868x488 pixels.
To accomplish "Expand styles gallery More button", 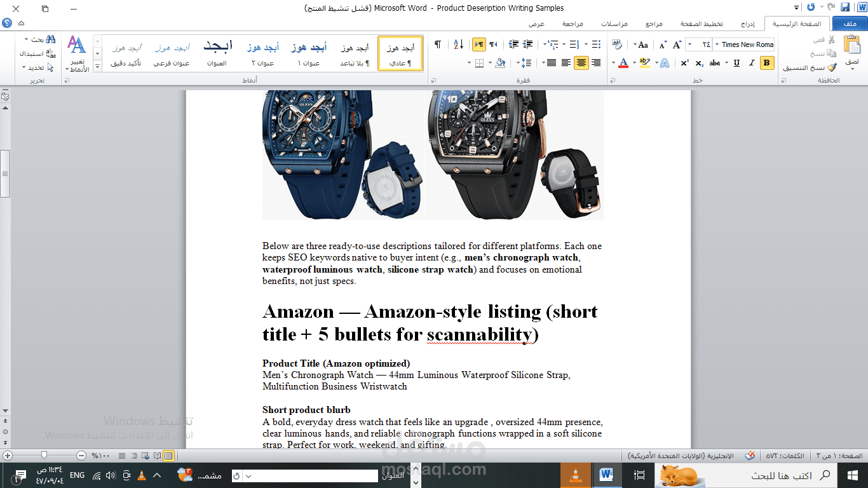I will [x=97, y=66].
